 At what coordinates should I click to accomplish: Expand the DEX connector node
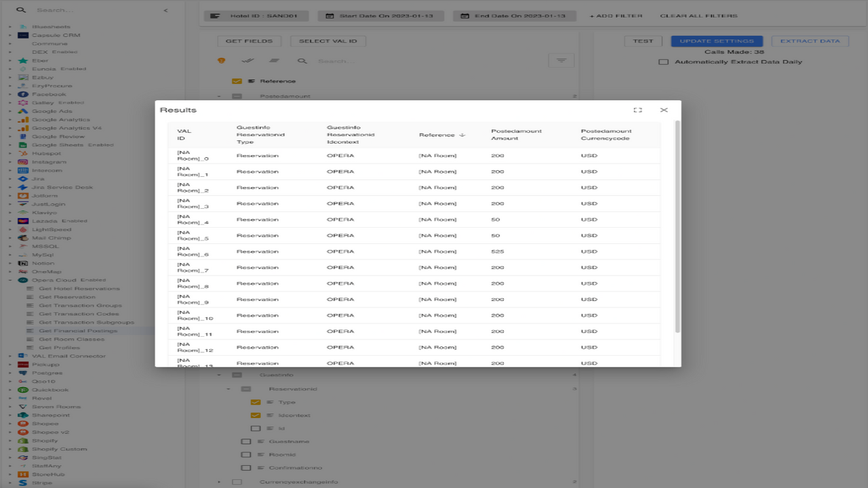click(x=10, y=52)
